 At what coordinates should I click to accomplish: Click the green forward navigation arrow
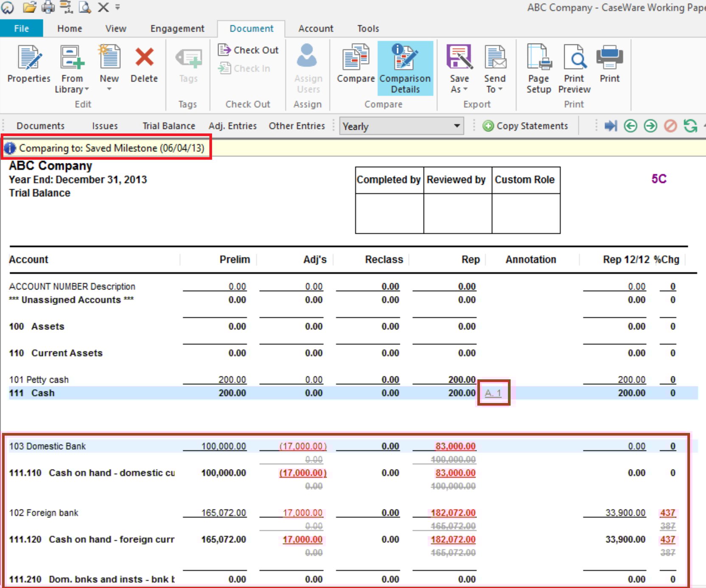(x=650, y=126)
